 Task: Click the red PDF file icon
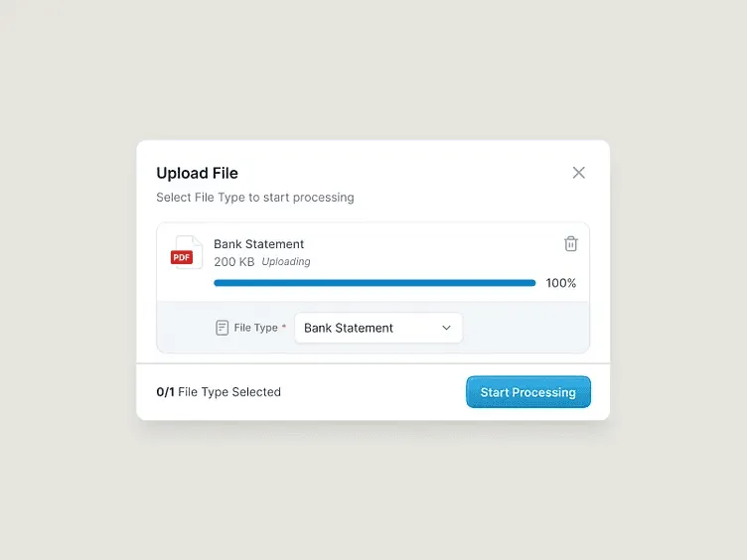point(186,252)
